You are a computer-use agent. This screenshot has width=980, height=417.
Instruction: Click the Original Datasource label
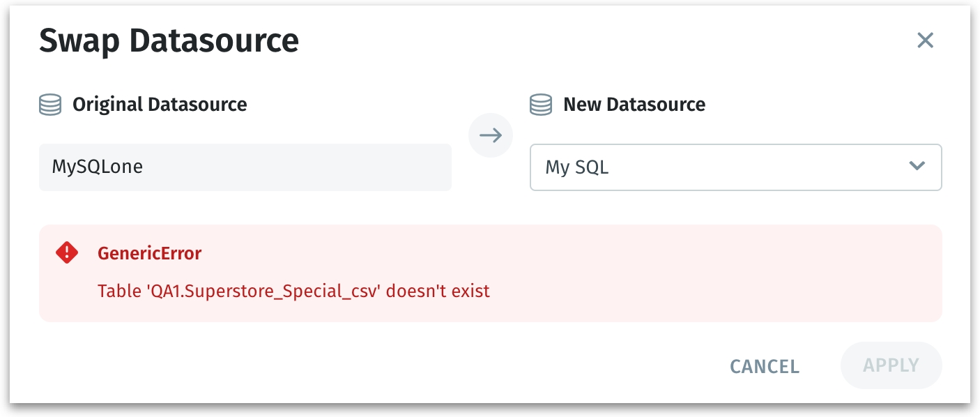coord(160,105)
